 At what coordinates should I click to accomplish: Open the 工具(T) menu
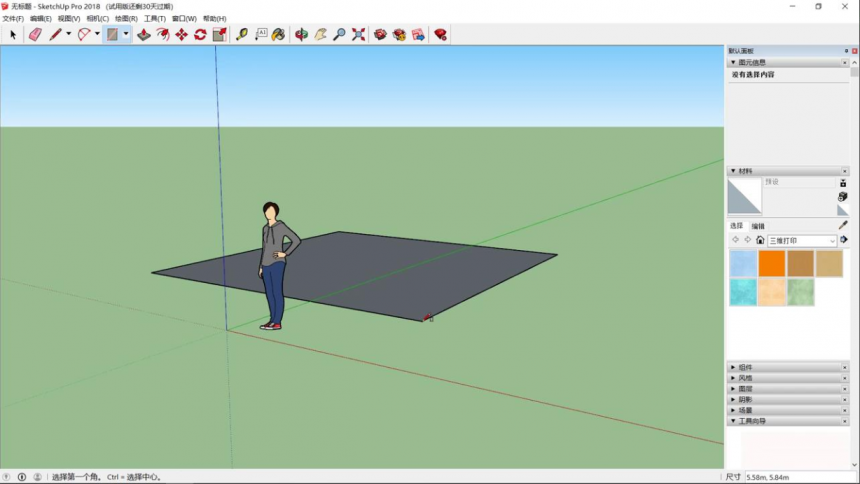155,19
